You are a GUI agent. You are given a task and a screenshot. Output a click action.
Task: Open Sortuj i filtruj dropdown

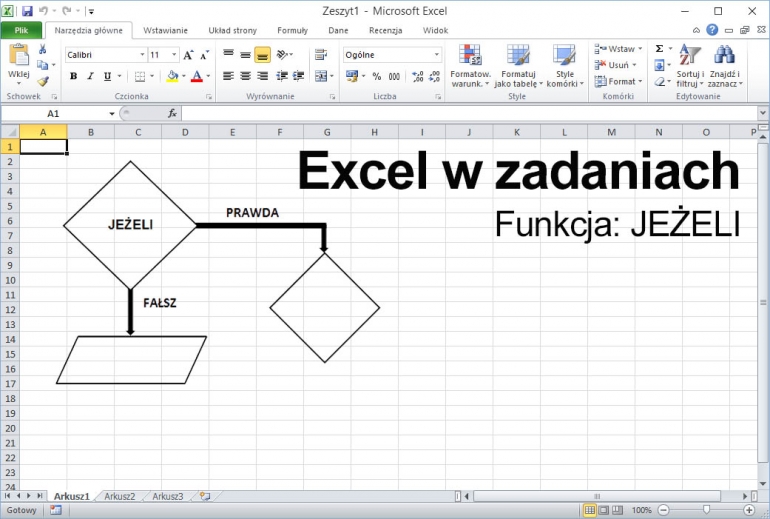690,66
